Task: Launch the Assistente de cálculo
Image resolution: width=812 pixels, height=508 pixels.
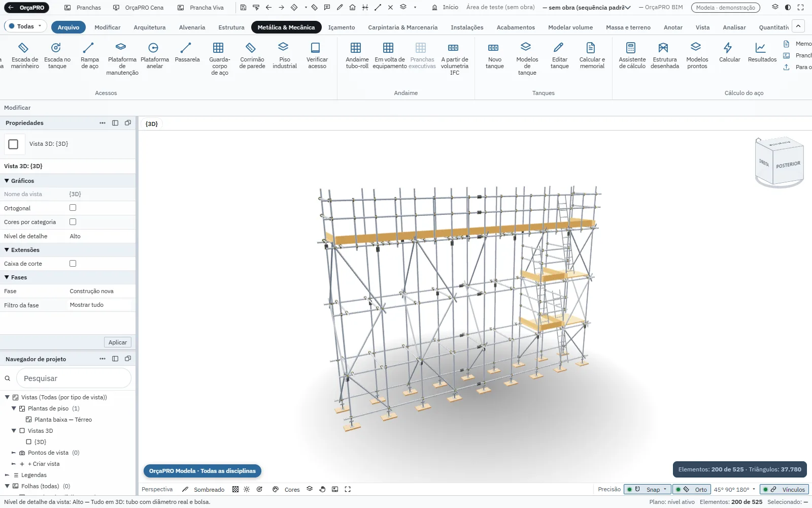Action: [632, 56]
